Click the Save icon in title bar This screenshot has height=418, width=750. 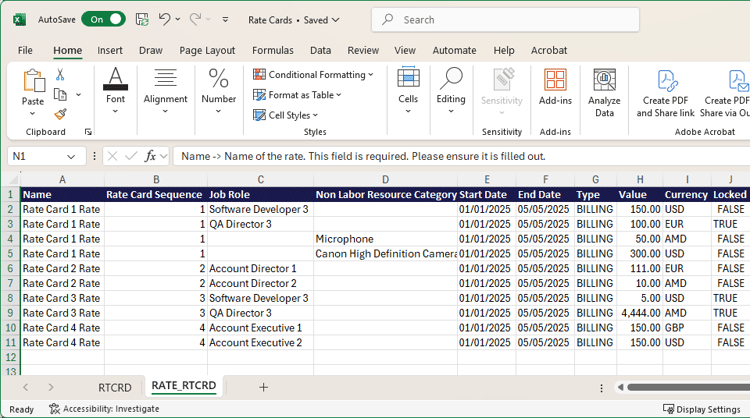tap(142, 19)
